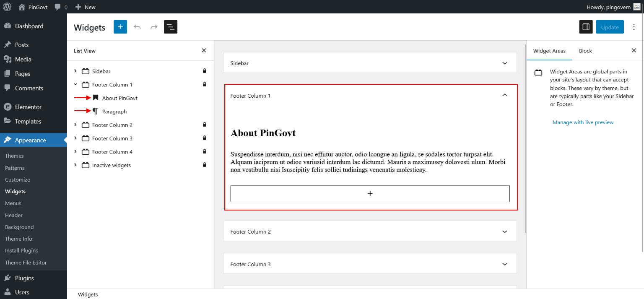Click the add block appender in Footer Column 1
Screen dimensions: 644x299
pos(370,194)
